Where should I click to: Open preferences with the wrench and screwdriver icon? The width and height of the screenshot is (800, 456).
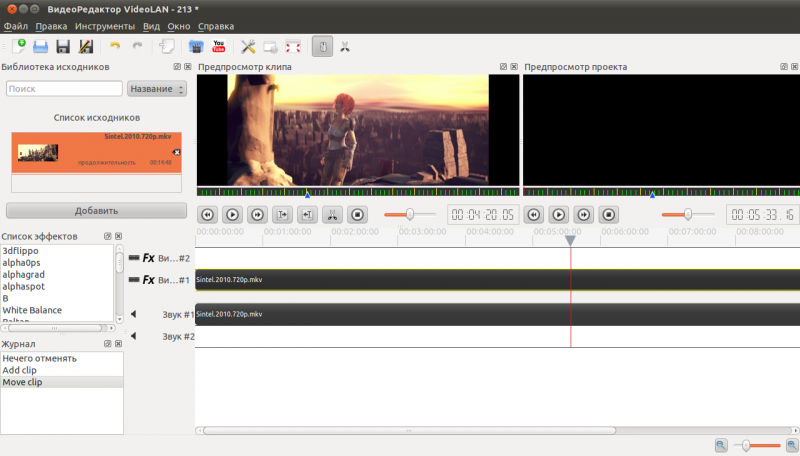pos(248,47)
